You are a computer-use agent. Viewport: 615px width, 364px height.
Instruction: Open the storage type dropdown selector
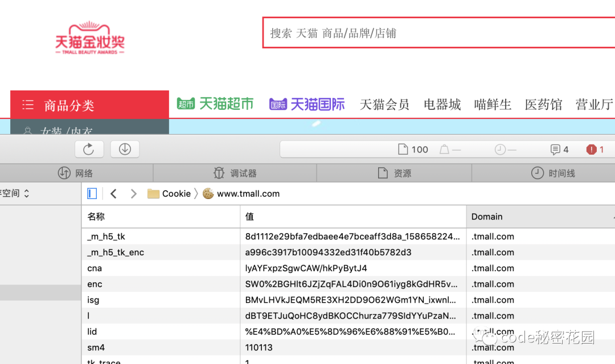tap(15, 193)
